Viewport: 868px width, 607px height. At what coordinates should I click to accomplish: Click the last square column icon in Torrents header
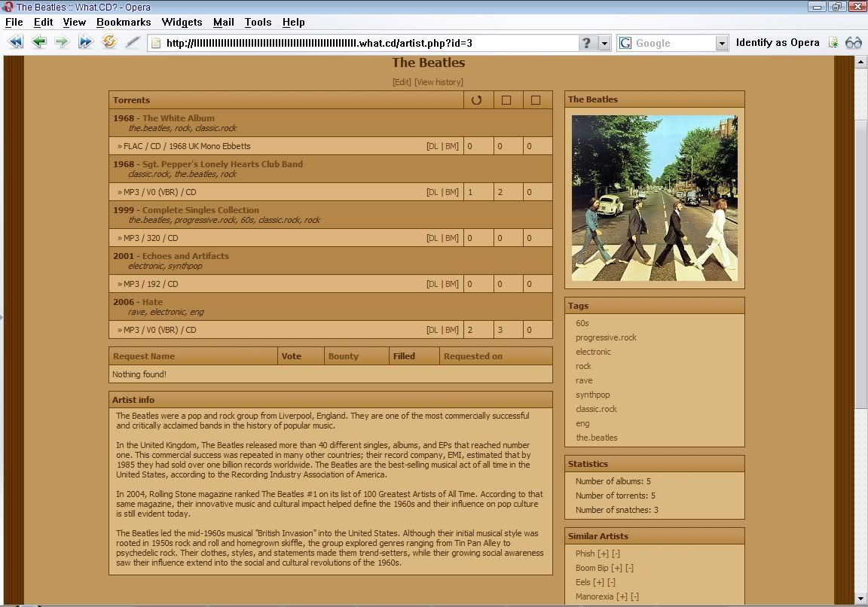pos(535,100)
